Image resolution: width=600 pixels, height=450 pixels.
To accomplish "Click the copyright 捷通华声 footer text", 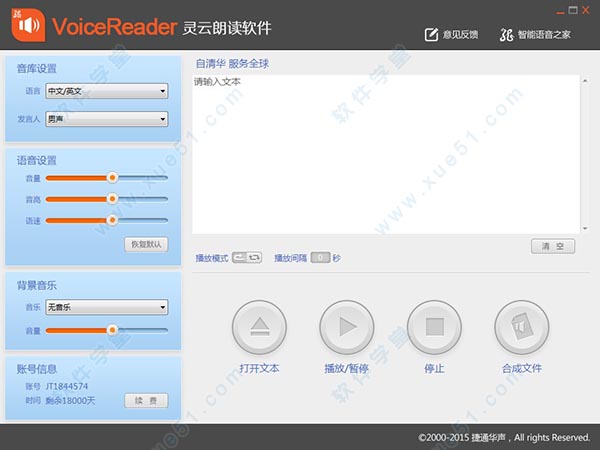I will tap(504, 437).
